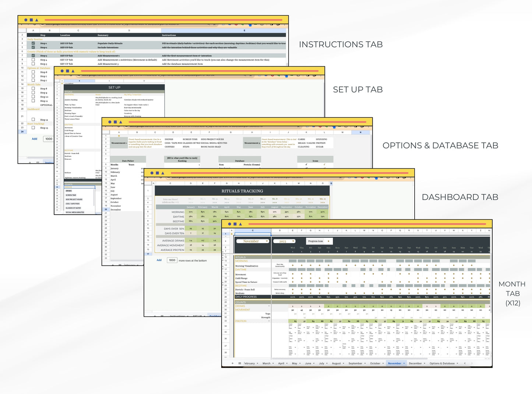This screenshot has width=532, height=394.
Task: Click the add sheet plus icon beside February tab
Action: (232, 363)
